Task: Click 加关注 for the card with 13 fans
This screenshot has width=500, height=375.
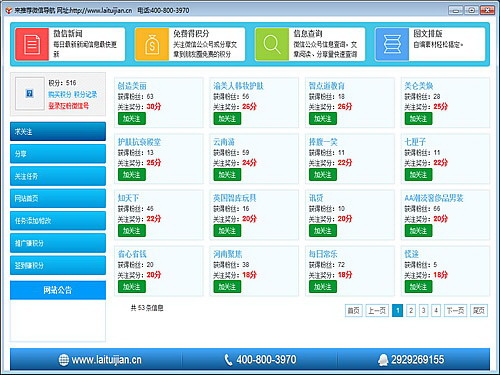Action: click(132, 175)
